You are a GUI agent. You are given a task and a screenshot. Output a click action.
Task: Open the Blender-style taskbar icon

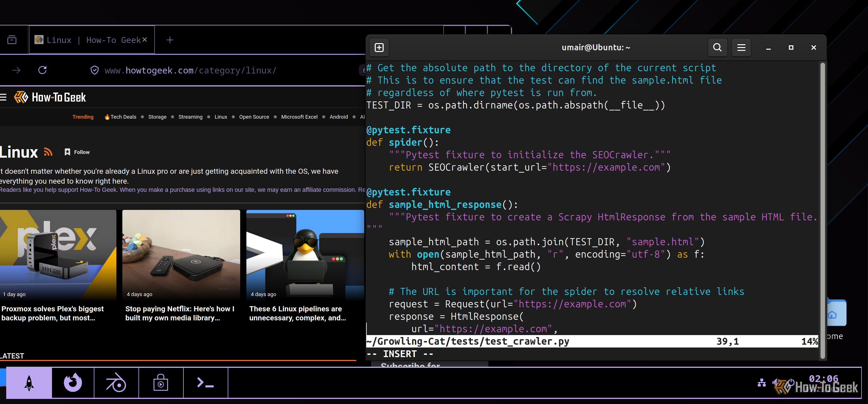pos(116,383)
